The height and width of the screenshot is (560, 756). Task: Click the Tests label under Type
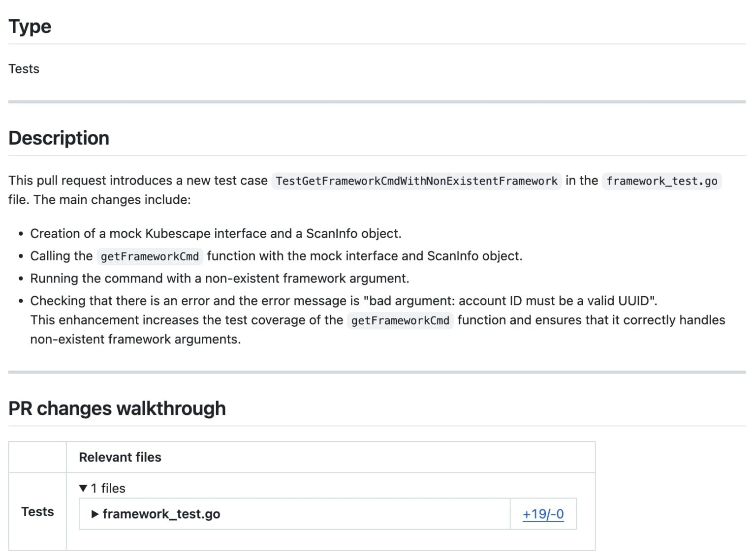[24, 69]
